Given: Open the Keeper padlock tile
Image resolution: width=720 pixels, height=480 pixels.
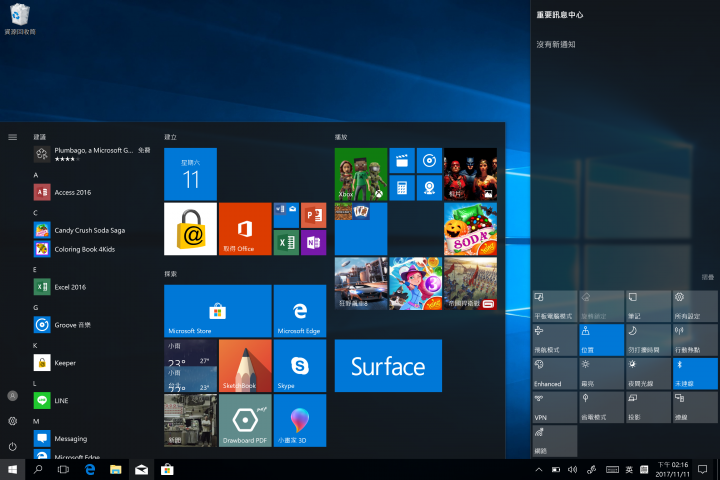Looking at the screenshot, I should coord(190,229).
